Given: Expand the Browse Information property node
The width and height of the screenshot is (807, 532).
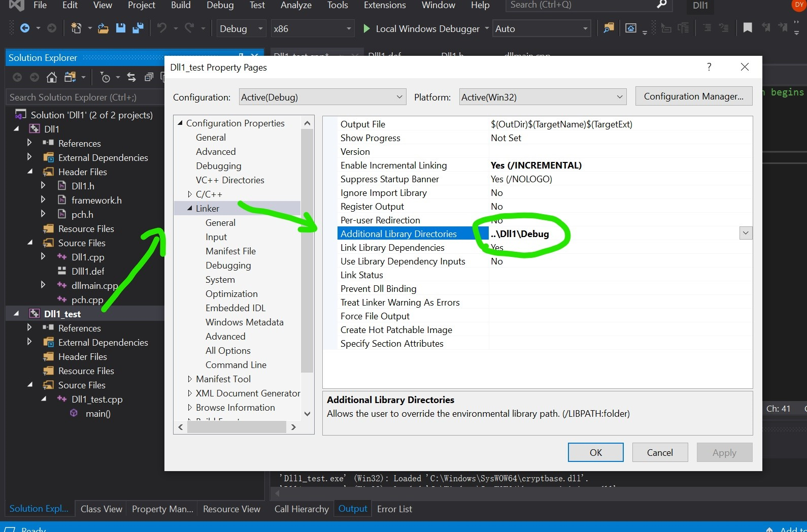Looking at the screenshot, I should [x=190, y=407].
